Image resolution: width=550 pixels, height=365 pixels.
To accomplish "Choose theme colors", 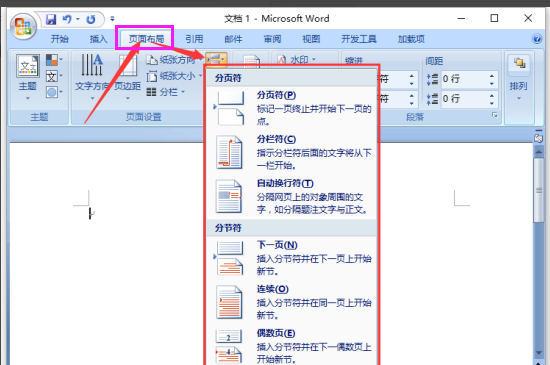I will [54, 60].
